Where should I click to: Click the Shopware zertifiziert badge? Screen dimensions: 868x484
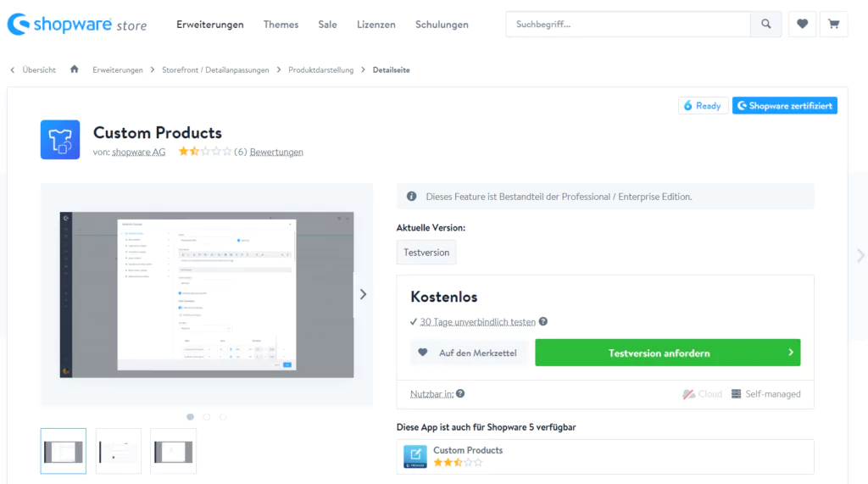[784, 105]
